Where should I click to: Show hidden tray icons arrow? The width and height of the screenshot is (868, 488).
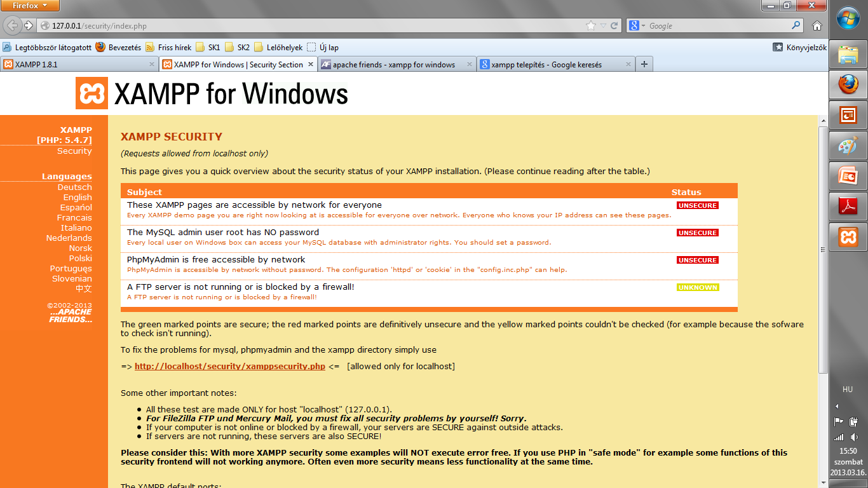point(837,406)
